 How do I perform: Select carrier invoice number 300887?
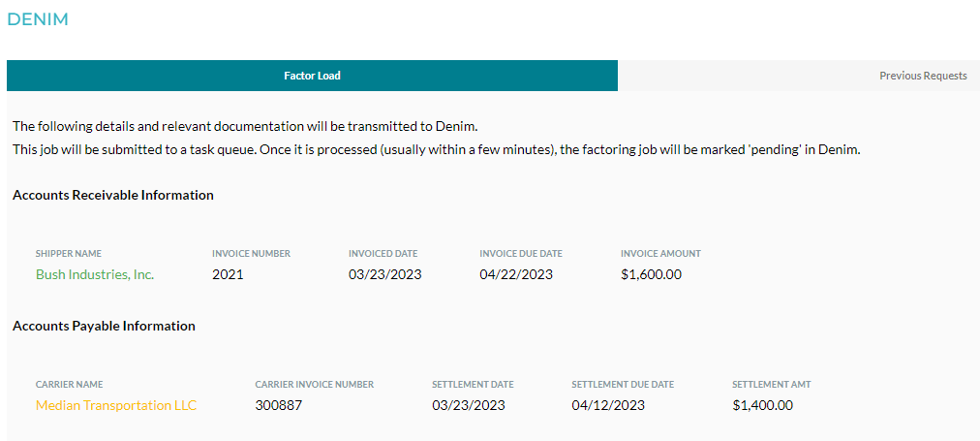tap(279, 405)
